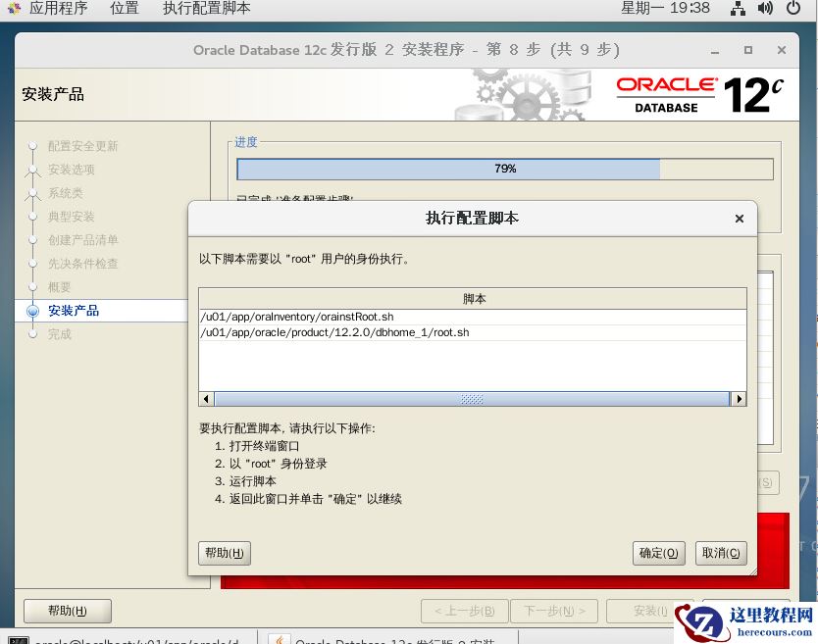Select 配置安全更新 step in sidebar

tap(83, 146)
